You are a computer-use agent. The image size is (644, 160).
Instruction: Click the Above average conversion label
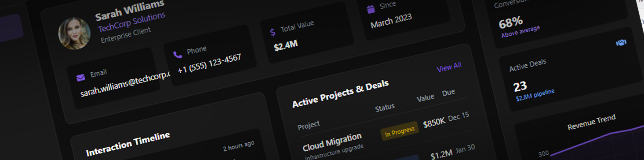pos(520,31)
